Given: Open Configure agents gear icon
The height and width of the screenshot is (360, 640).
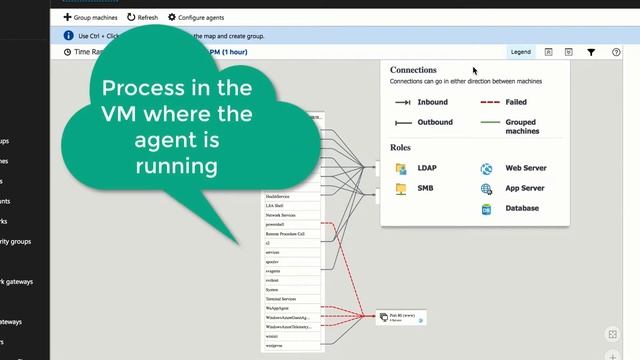Looking at the screenshot, I should coord(172,17).
